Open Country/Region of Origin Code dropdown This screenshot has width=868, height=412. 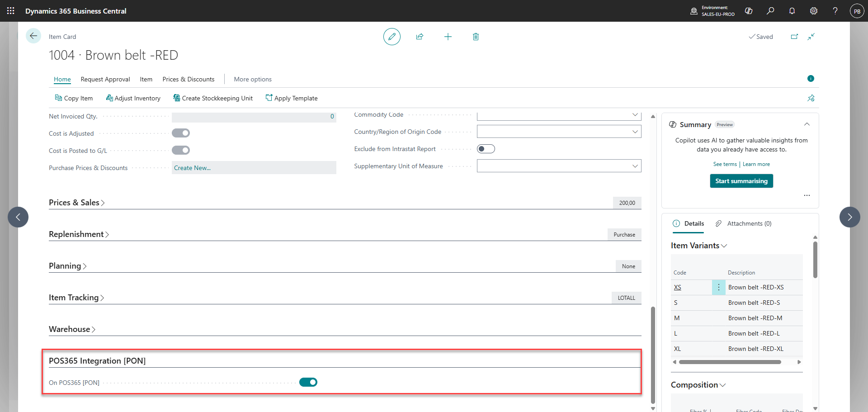[635, 132]
